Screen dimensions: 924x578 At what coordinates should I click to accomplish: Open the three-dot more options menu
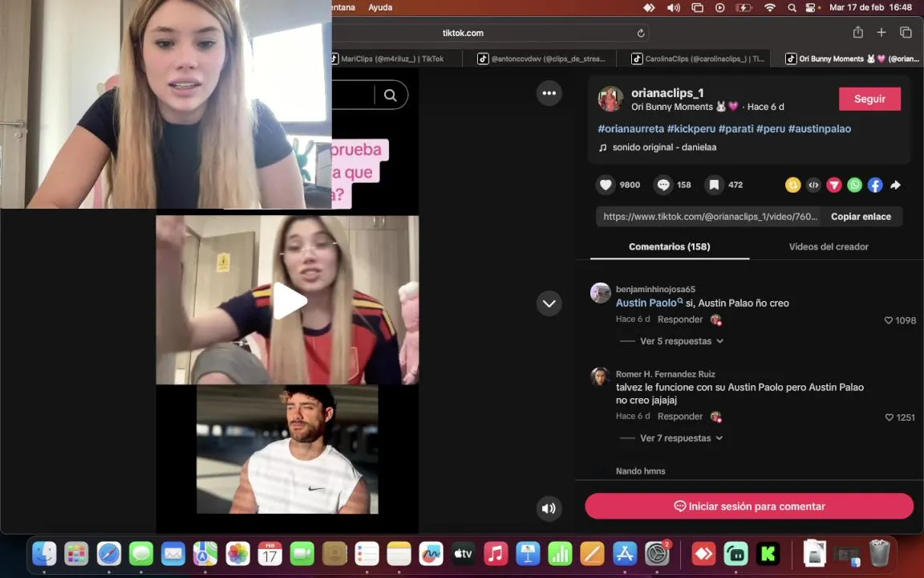pyautogui.click(x=549, y=93)
